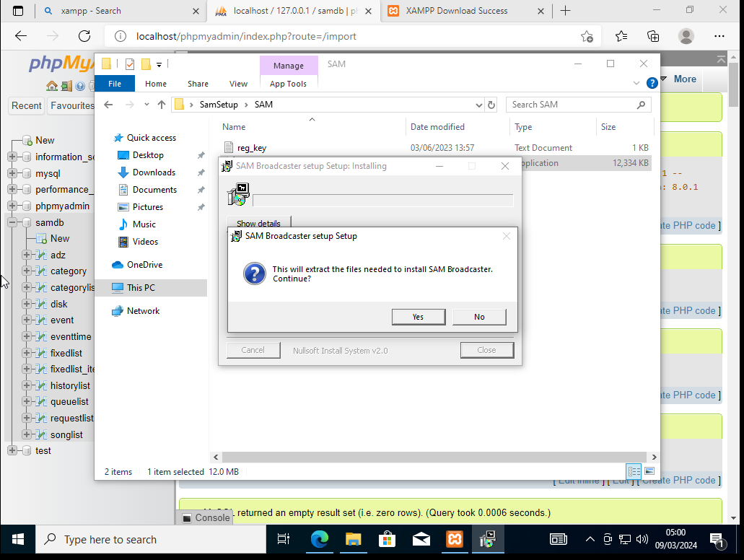This screenshot has height=560, width=744.
Task: Open Downloads in Quick access
Action: (153, 172)
